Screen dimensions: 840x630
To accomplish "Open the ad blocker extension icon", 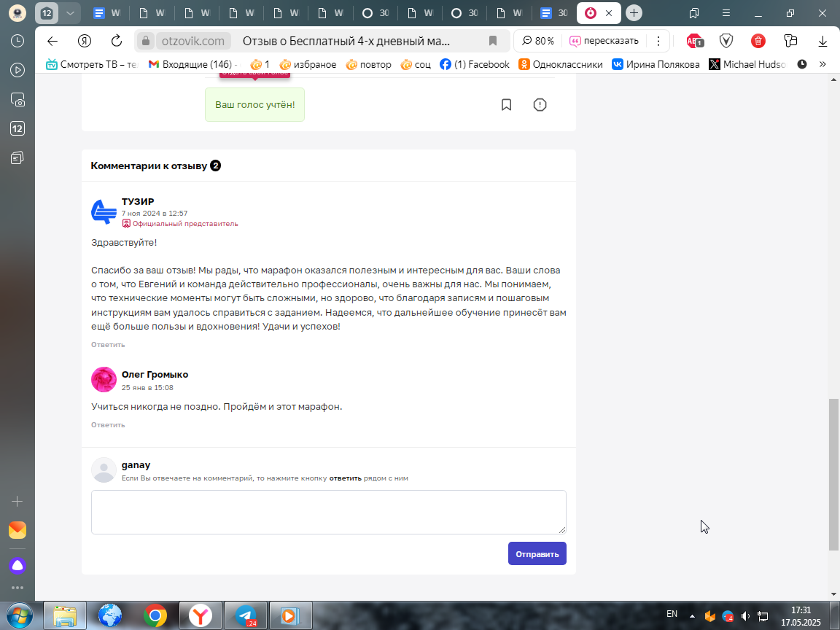I will (x=695, y=41).
